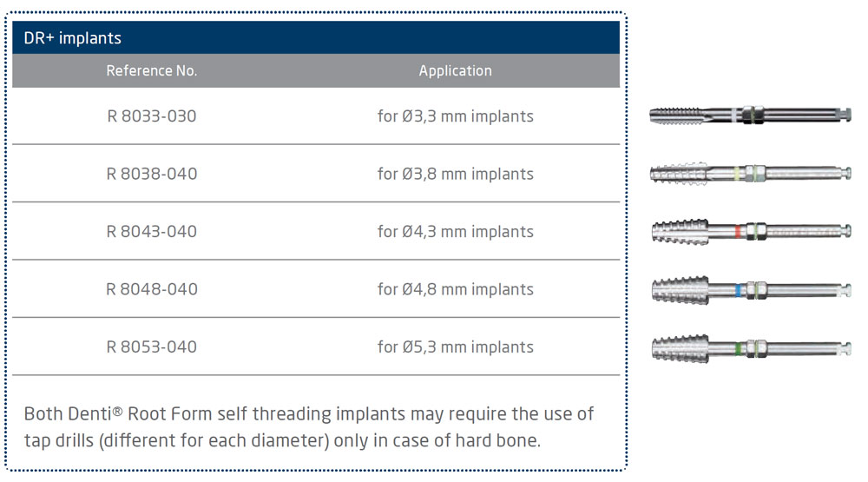This screenshot has width=868, height=482.
Task: Click 'for Ø3,8 mm implants' application text
Action: [455, 174]
